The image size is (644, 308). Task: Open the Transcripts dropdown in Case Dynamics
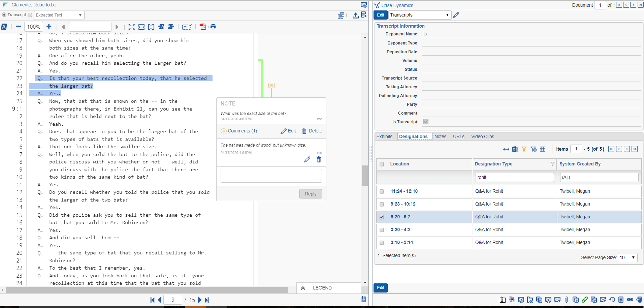tap(420, 15)
